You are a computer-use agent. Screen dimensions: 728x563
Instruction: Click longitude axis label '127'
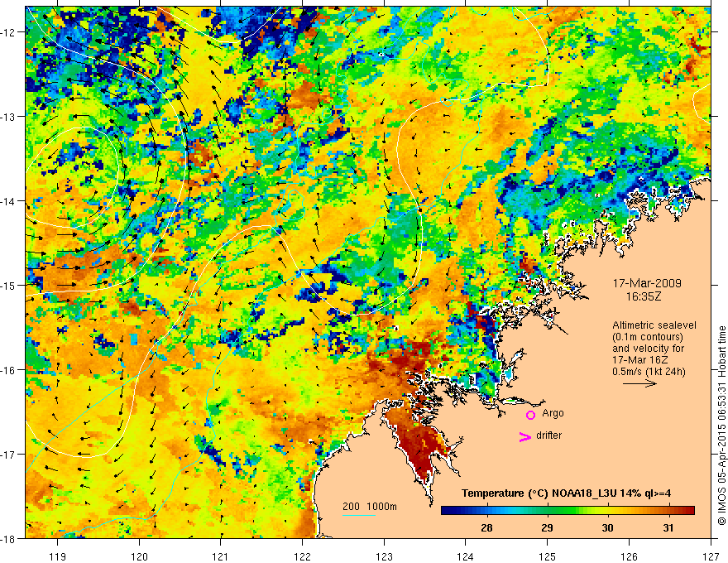point(711,556)
